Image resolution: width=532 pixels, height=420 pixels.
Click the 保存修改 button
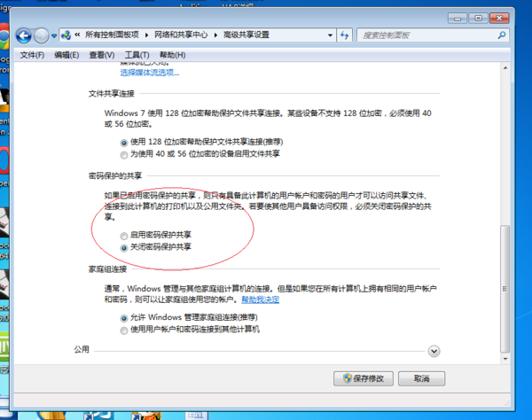(x=364, y=378)
